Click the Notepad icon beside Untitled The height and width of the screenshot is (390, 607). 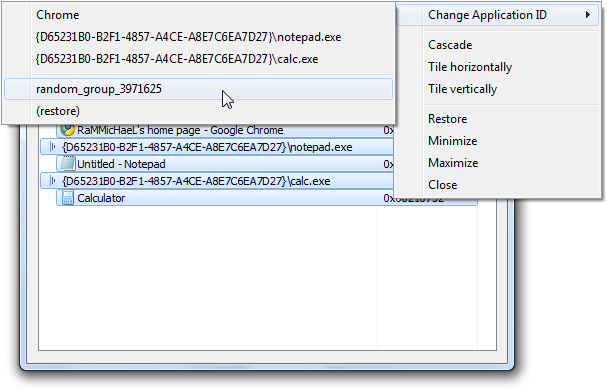(x=68, y=164)
